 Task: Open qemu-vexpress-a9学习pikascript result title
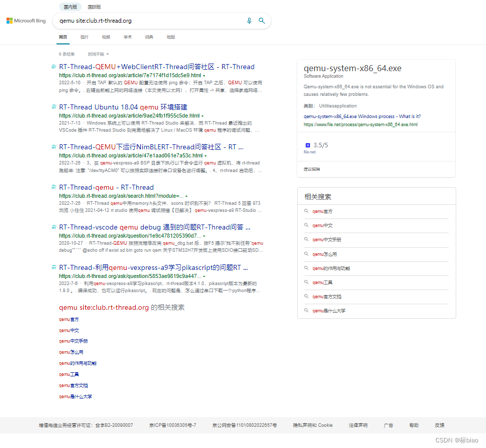(153, 267)
